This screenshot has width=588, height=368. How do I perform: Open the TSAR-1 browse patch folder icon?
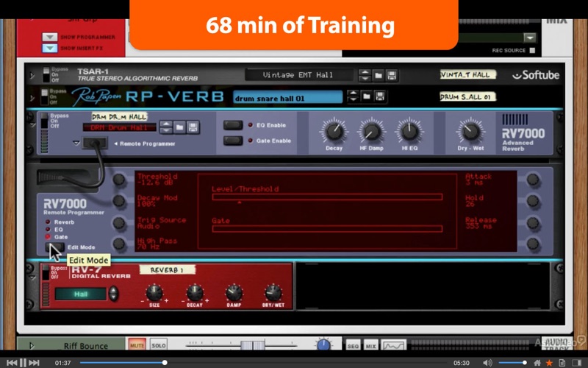pyautogui.click(x=379, y=76)
